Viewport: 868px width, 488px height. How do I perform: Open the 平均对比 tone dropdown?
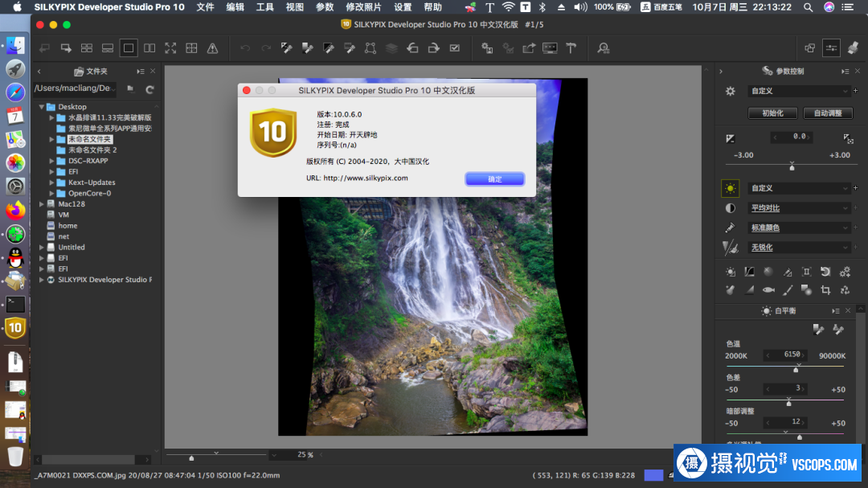[799, 207]
